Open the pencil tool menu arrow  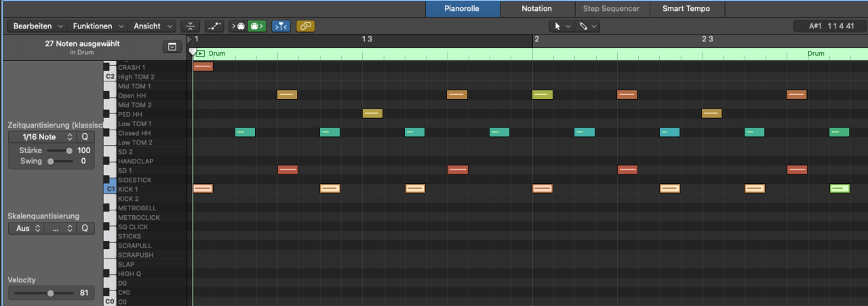click(594, 26)
